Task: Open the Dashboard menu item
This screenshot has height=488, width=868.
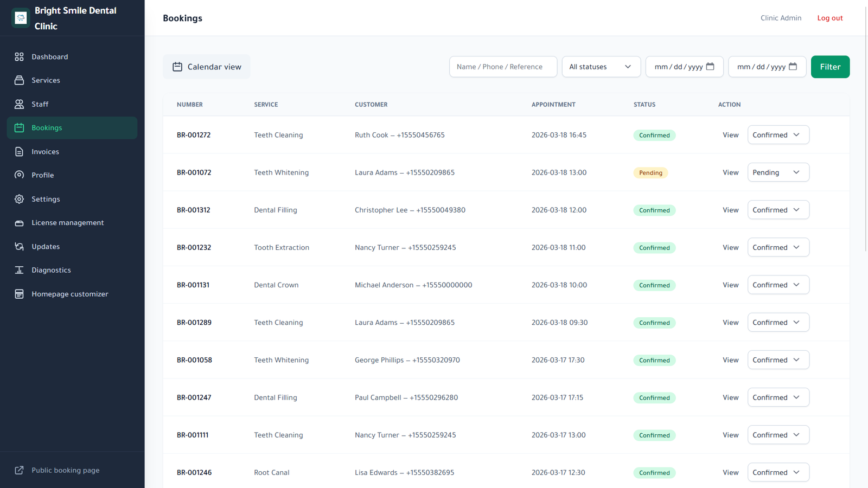Action: click(x=72, y=57)
